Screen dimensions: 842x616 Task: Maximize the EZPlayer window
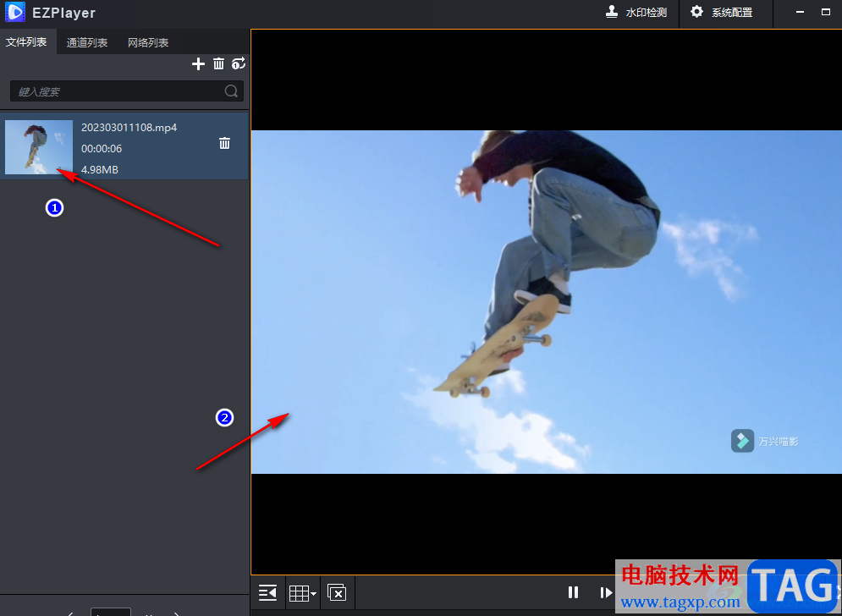click(826, 12)
